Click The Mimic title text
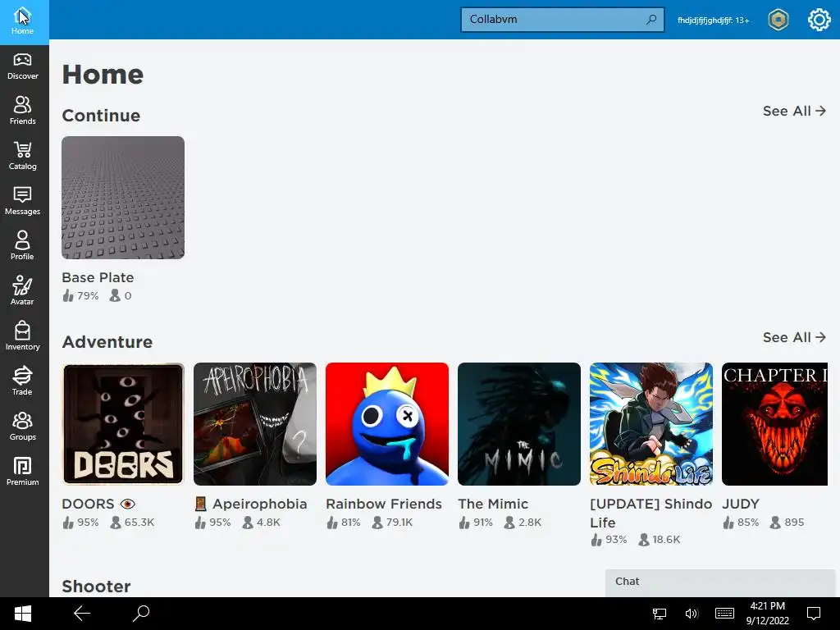The height and width of the screenshot is (630, 840). 493,504
